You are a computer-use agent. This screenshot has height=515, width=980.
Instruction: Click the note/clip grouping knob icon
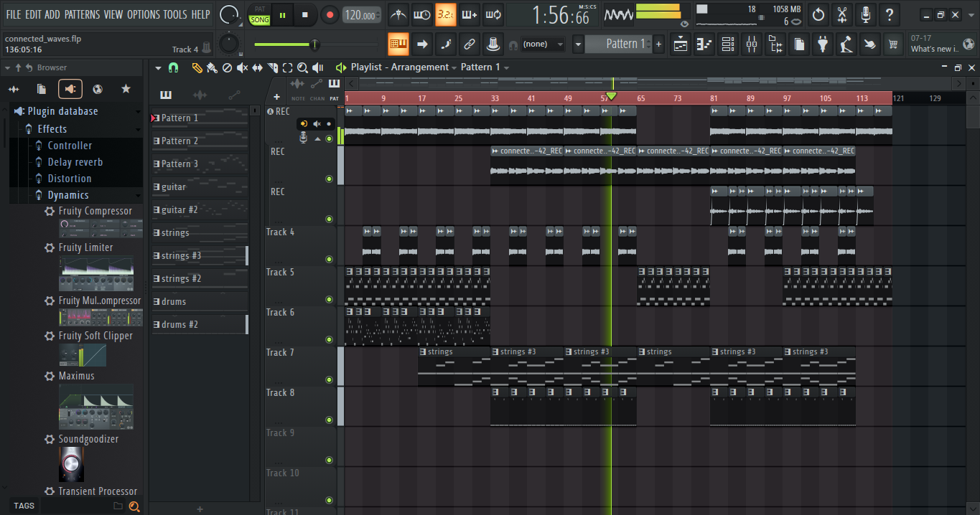(x=493, y=44)
